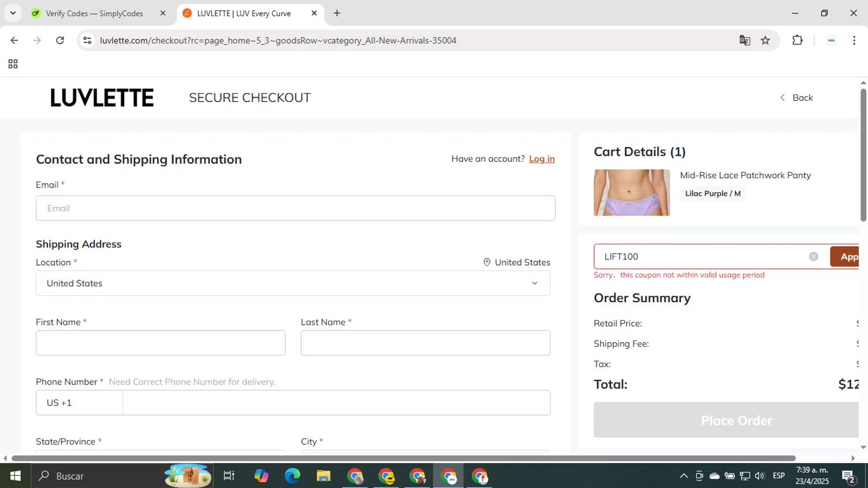
Task: Open Task View on the taskbar
Action: coord(229,476)
